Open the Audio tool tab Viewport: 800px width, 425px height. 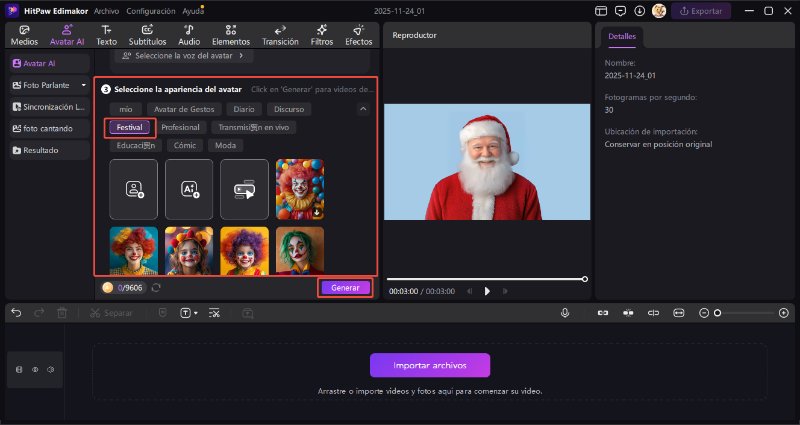189,35
